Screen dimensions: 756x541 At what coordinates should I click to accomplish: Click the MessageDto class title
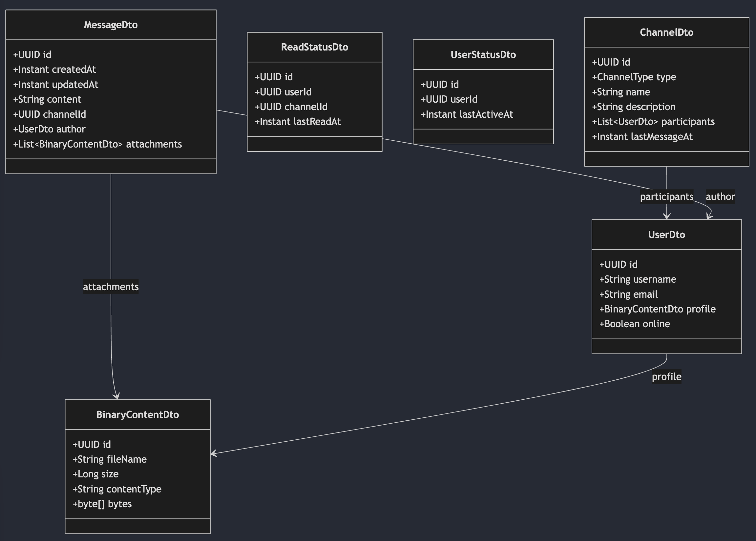point(111,25)
